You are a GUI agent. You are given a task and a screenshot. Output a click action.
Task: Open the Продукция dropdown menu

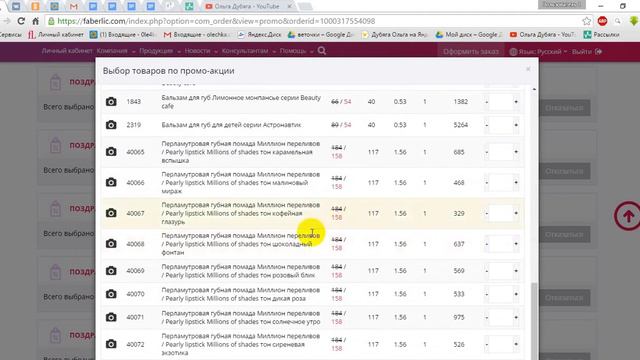pyautogui.click(x=160, y=51)
